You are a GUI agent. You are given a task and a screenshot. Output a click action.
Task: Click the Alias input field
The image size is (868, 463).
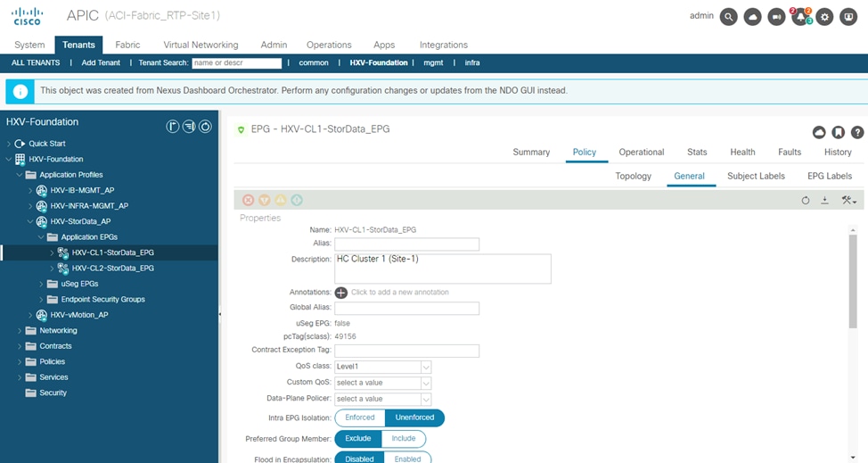(x=407, y=244)
